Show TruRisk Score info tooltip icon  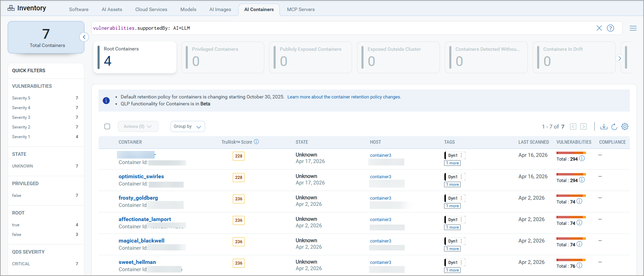256,142
